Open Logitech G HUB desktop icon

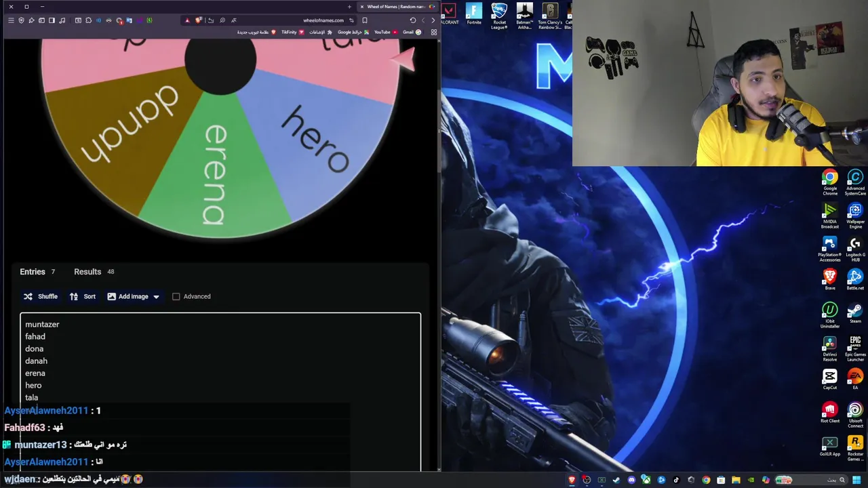click(x=855, y=249)
